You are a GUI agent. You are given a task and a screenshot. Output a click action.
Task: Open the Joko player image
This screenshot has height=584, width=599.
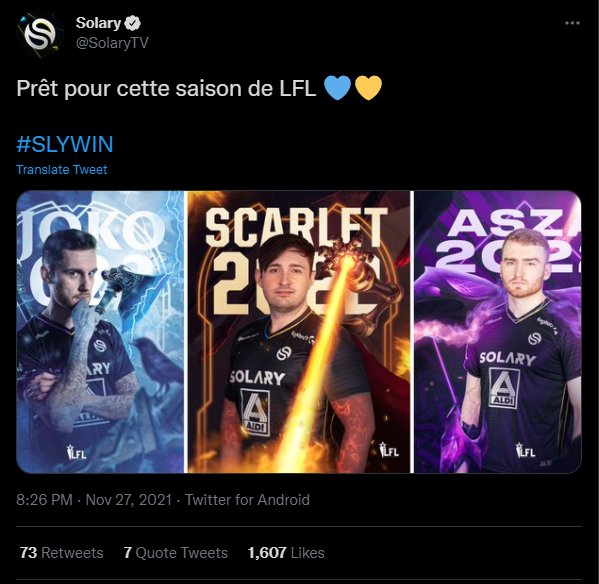click(100, 332)
